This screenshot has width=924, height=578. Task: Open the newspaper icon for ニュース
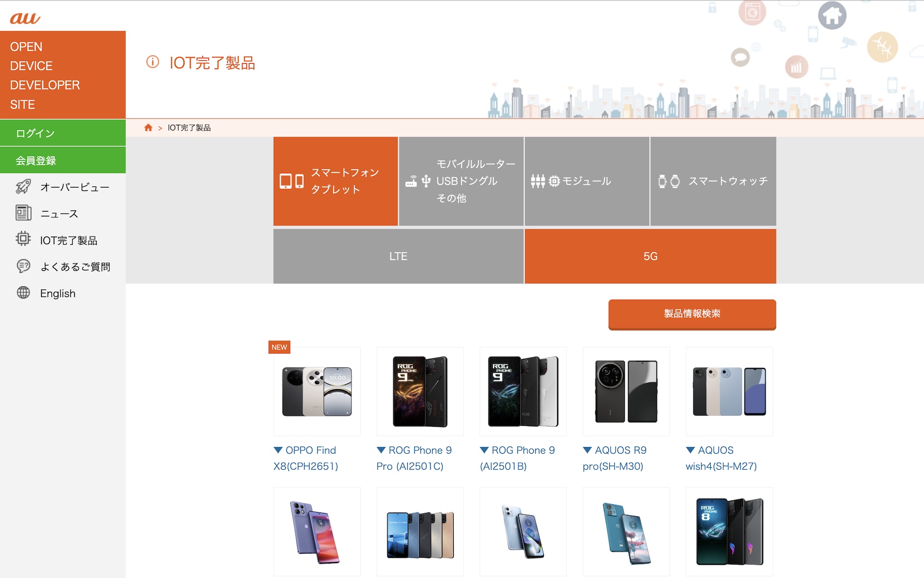click(23, 213)
